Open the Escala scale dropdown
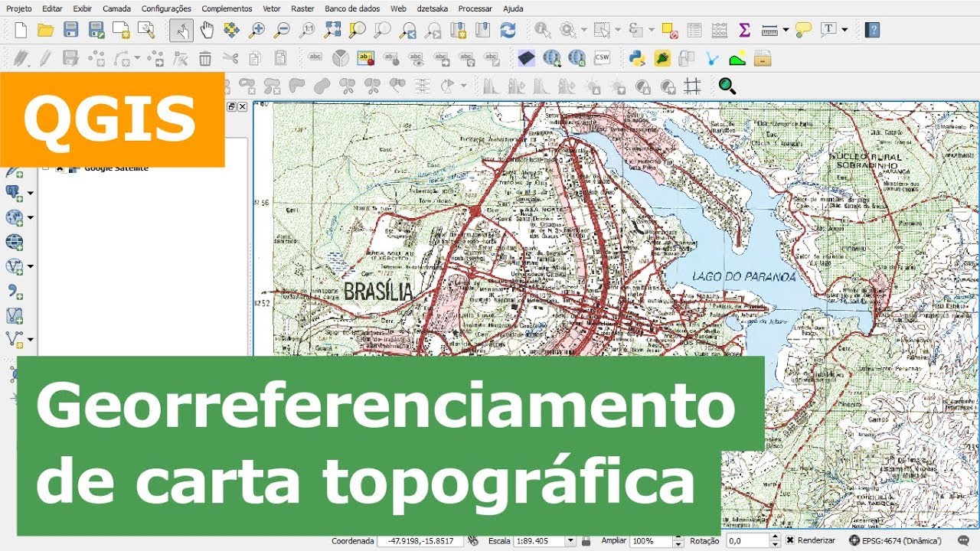The image size is (980, 551). 570,541
